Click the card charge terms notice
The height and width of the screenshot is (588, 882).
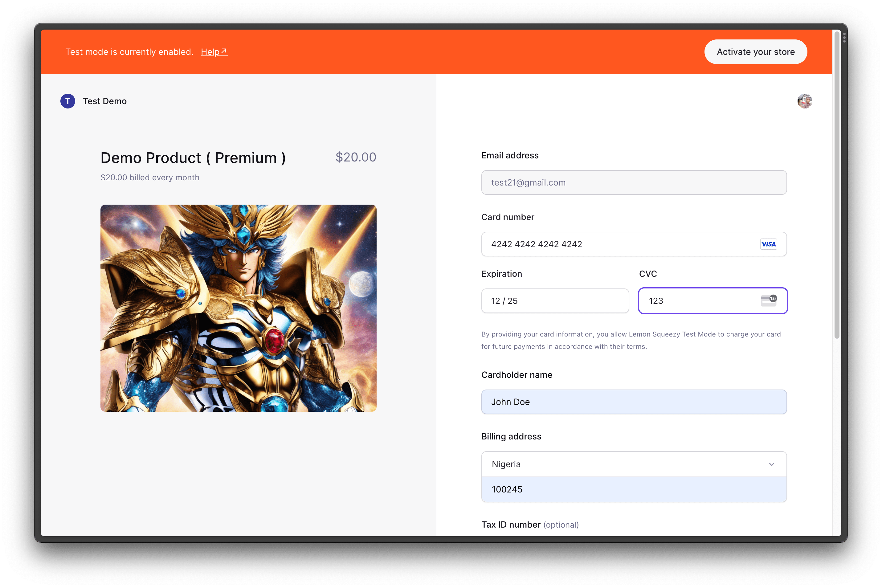pos(631,340)
